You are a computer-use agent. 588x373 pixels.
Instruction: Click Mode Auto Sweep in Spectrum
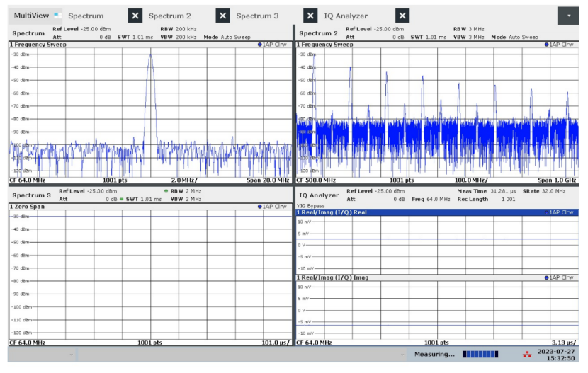point(227,37)
